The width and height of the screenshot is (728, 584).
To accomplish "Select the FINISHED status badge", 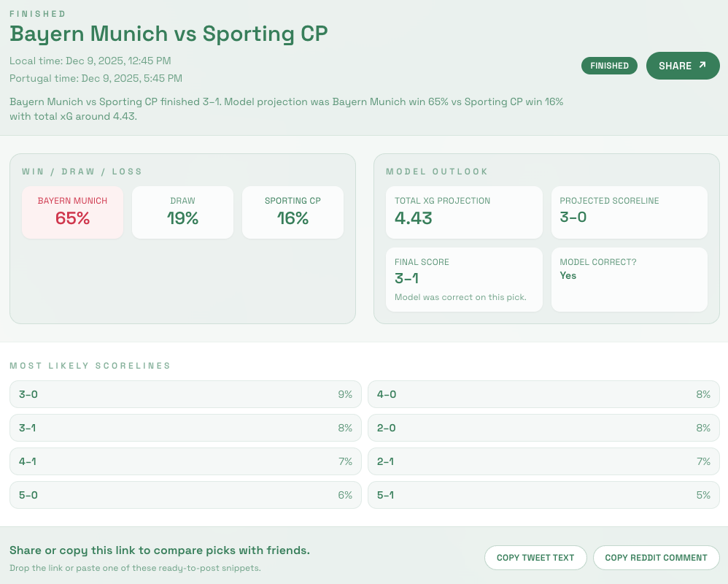I will [x=609, y=66].
